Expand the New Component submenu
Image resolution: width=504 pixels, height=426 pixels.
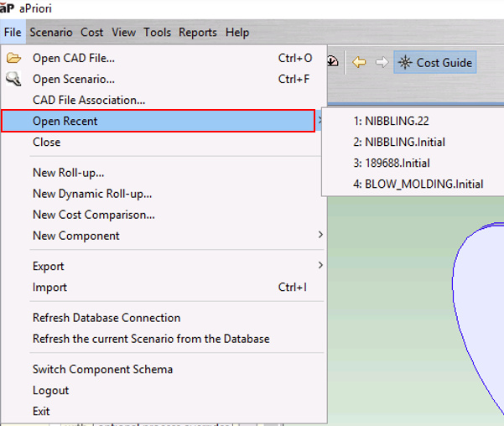[164, 236]
